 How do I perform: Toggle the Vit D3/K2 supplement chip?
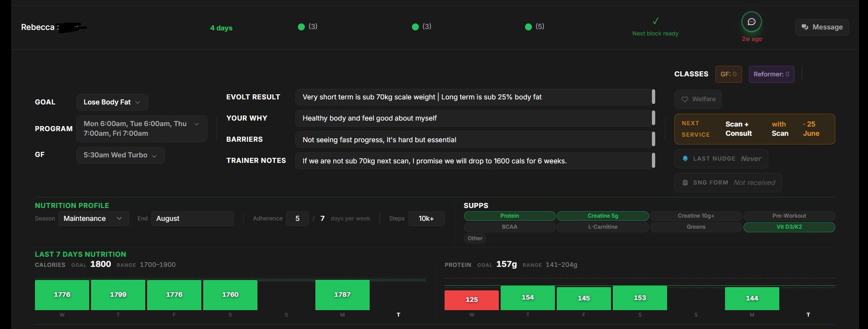(x=789, y=227)
